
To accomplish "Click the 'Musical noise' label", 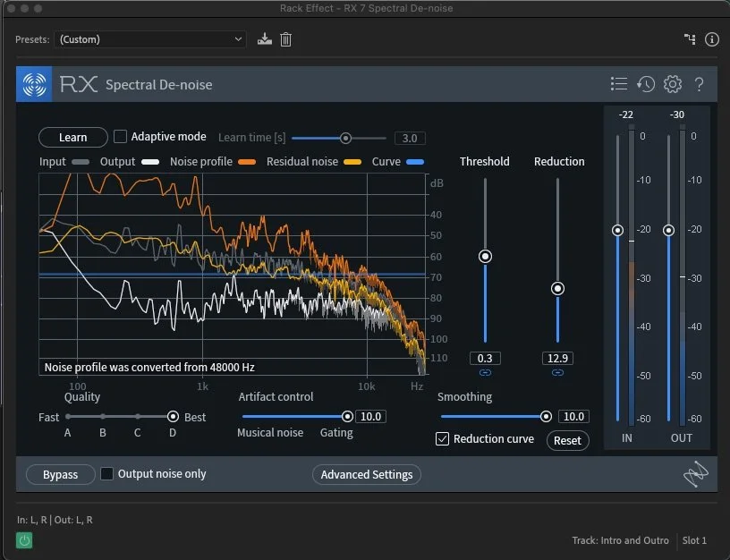I will click(270, 432).
